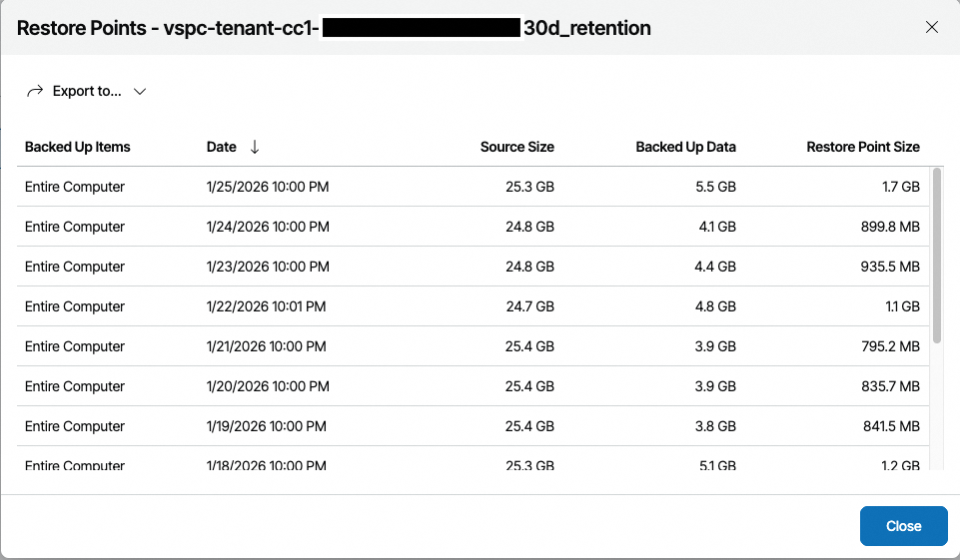Click Entire Computer in the 1/23/2026 row

coord(75,267)
